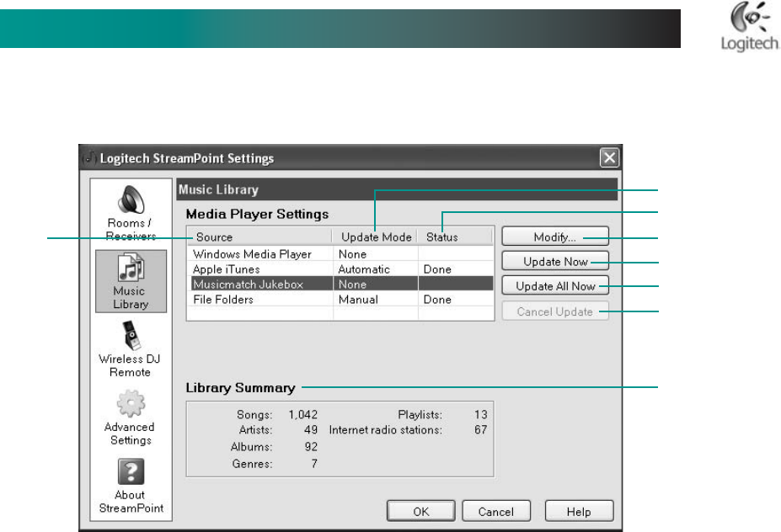
Task: Select the Windows Media Player row
Action: coord(340,254)
